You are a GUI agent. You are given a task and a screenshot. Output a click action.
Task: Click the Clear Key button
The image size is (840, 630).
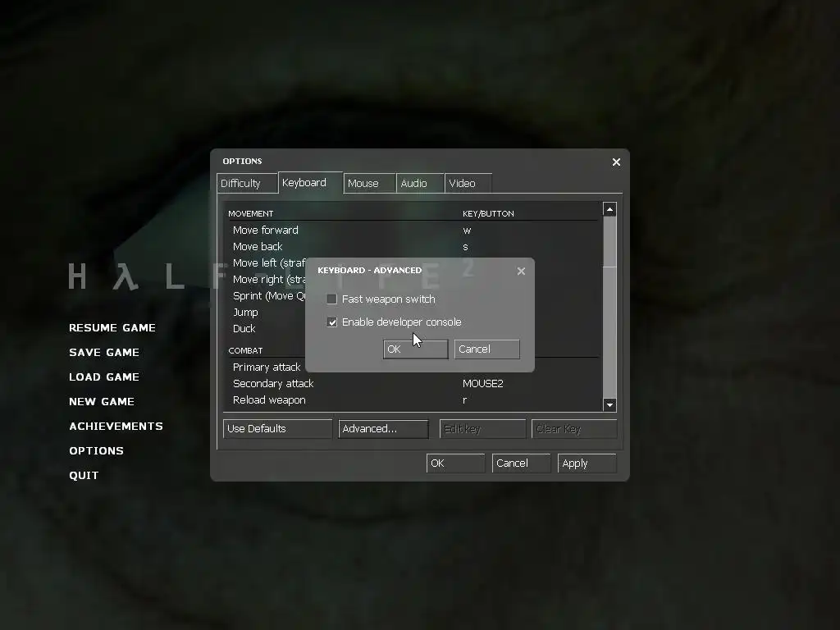(574, 428)
